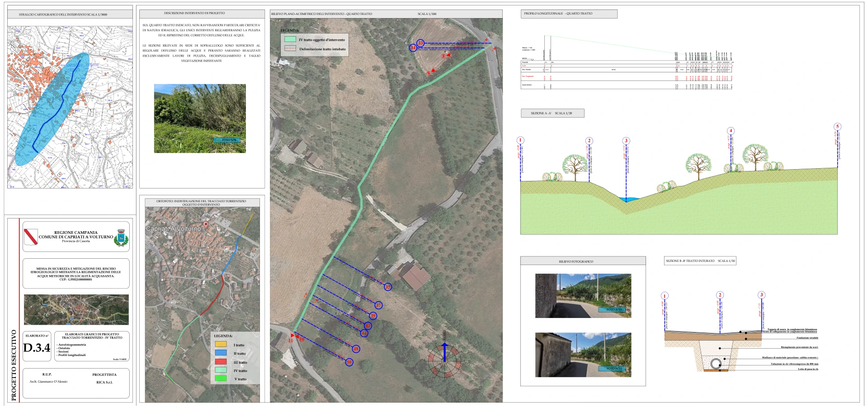This screenshot has width=868, height=408.
Task: Click the Profilo Longitudinale Quarto Tratto header
Action: pos(569,14)
